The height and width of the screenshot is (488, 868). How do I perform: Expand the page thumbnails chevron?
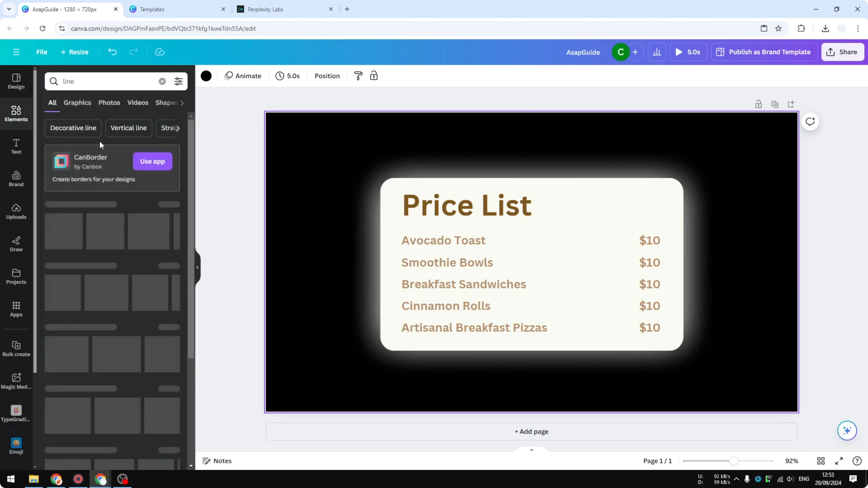point(531,450)
